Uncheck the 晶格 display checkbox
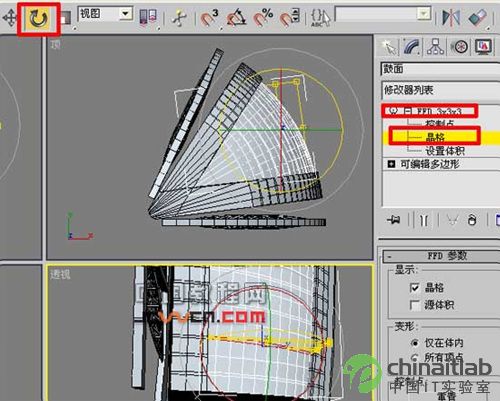 tap(415, 287)
